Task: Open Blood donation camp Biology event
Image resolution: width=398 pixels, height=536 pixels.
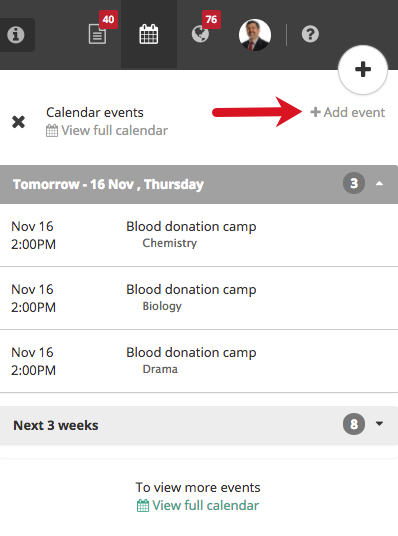Action: (199, 298)
